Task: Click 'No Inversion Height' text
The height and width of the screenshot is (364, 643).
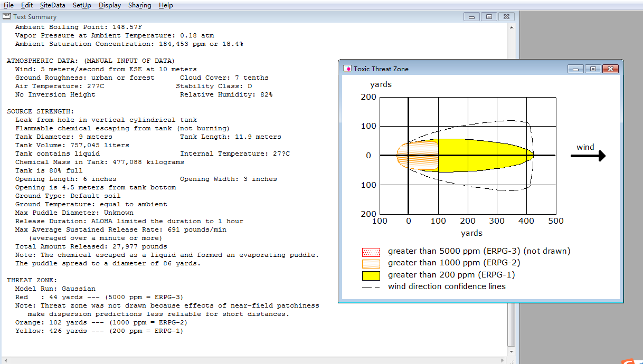Action: (x=55, y=94)
